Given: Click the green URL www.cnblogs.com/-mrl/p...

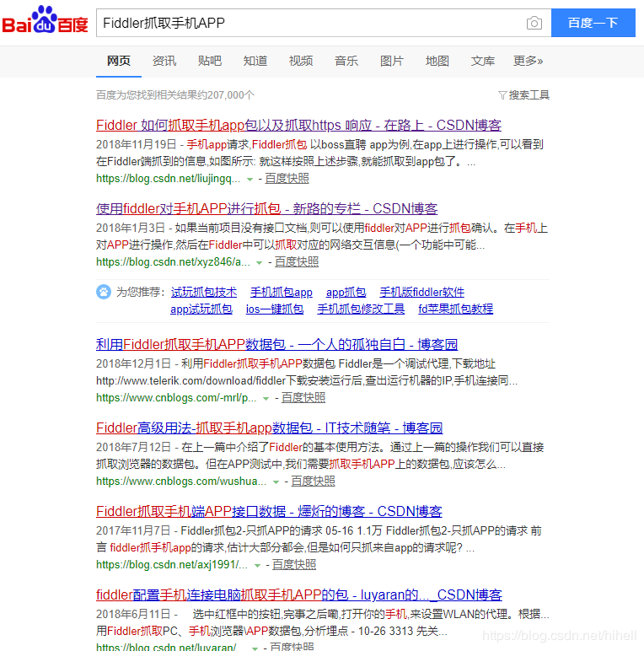Looking at the screenshot, I should 176,398.
